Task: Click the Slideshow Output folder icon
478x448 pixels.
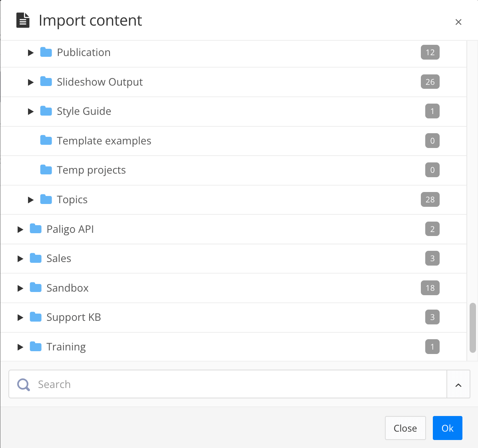Action: [46, 82]
